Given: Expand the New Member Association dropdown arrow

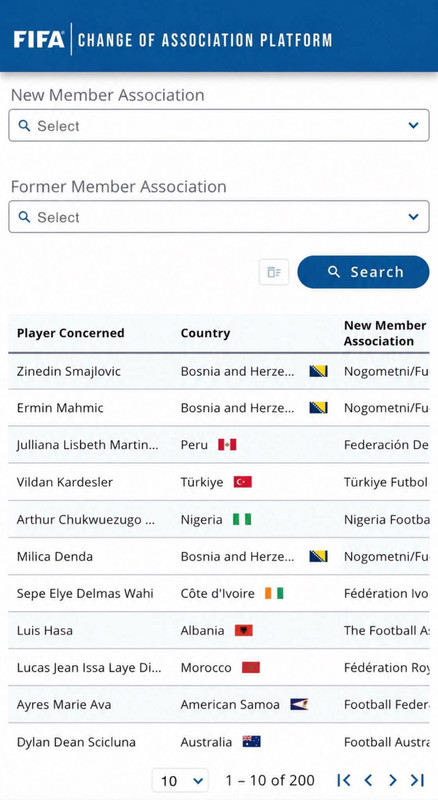Looking at the screenshot, I should [x=413, y=126].
